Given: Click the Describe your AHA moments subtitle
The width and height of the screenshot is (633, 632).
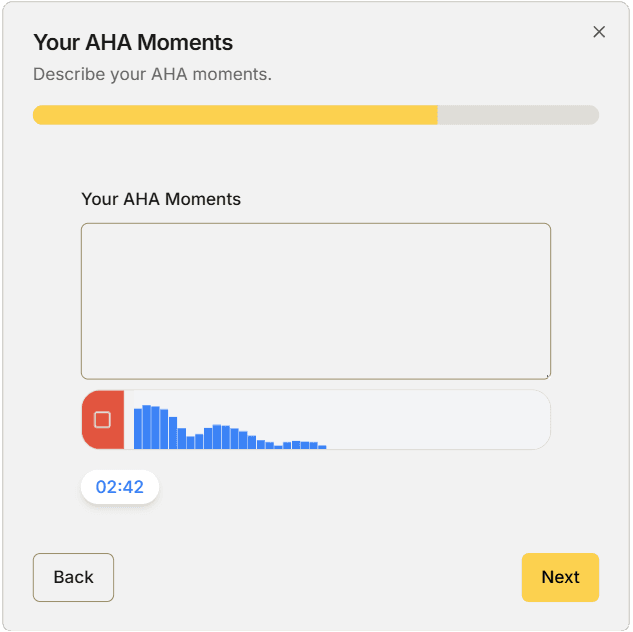Looking at the screenshot, I should tap(152, 74).
